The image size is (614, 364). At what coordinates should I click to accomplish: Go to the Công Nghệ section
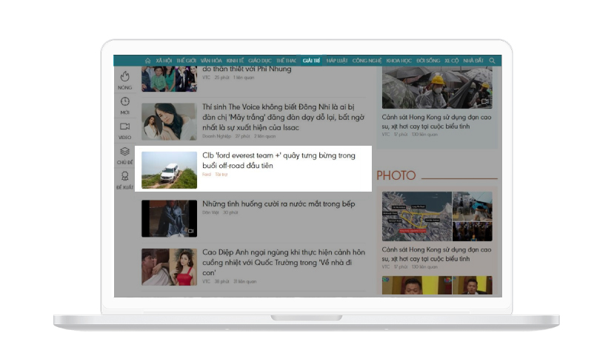(x=367, y=61)
